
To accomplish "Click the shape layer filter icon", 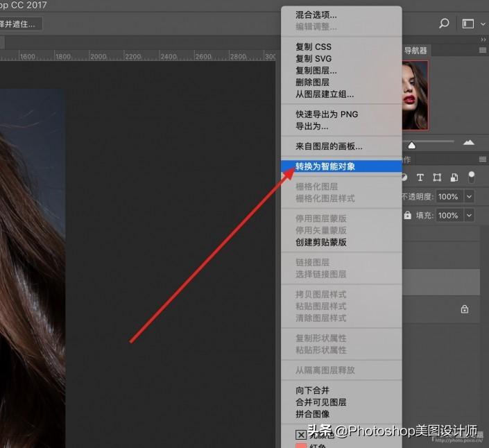I will [437, 178].
